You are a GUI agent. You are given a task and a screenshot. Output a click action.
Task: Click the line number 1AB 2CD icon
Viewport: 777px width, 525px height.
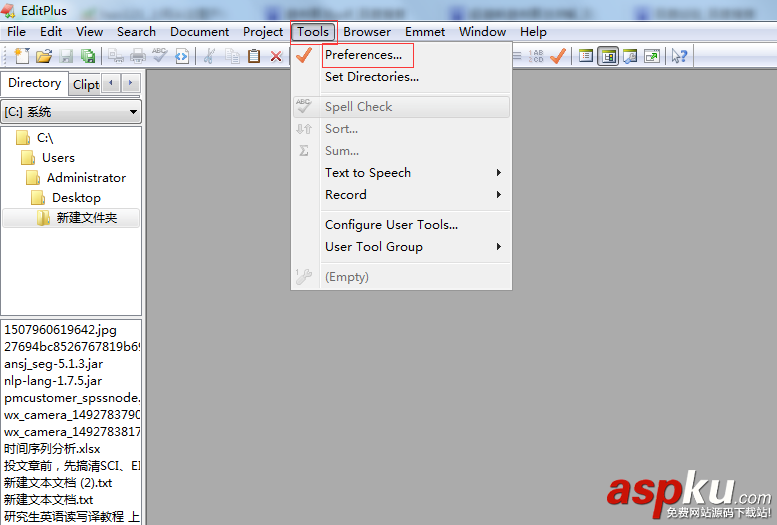536,56
